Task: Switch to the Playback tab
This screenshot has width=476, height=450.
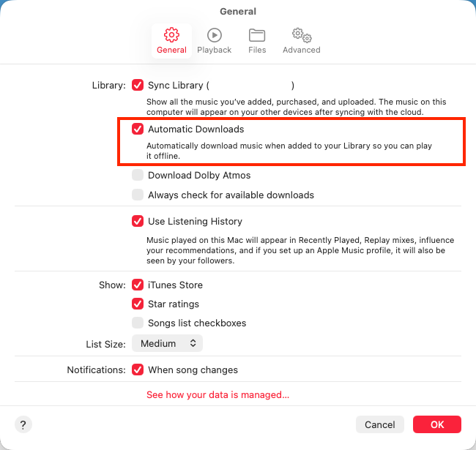Action: coord(215,41)
